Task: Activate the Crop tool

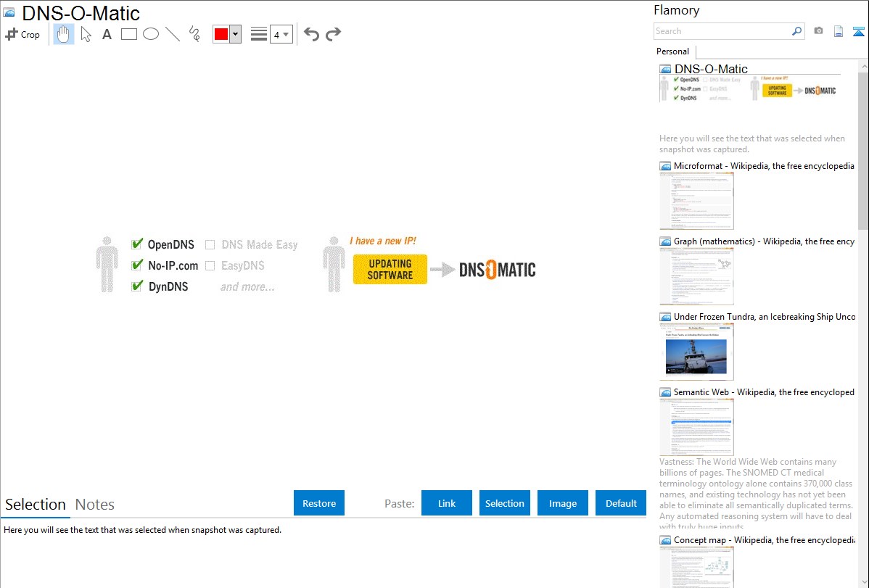Action: tap(22, 34)
